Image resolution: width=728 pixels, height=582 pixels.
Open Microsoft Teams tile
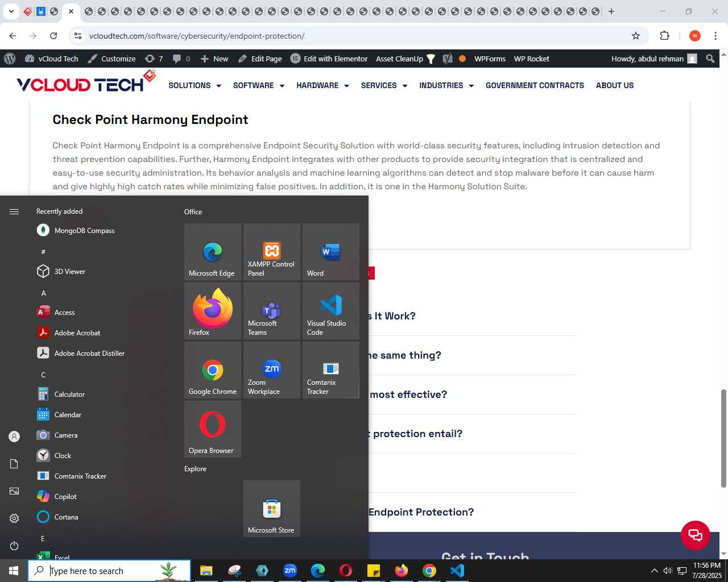point(272,310)
